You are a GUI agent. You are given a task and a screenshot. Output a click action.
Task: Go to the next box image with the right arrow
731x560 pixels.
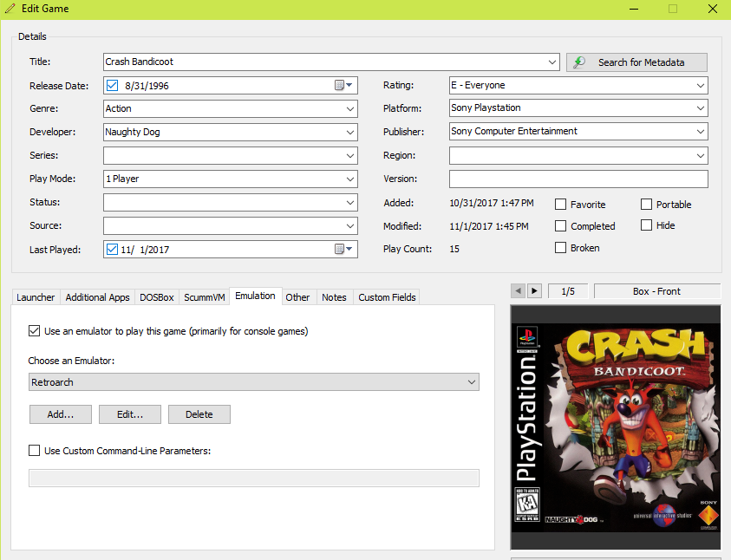point(534,291)
